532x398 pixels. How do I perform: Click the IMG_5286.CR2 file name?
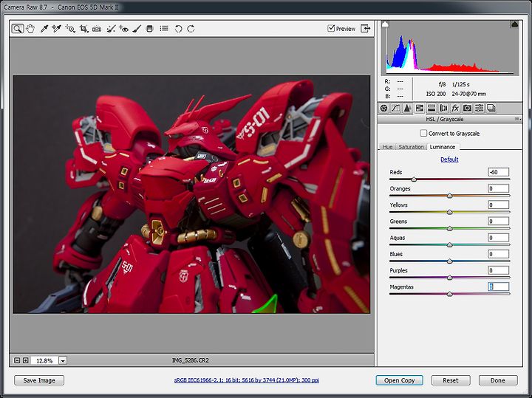pos(191,360)
